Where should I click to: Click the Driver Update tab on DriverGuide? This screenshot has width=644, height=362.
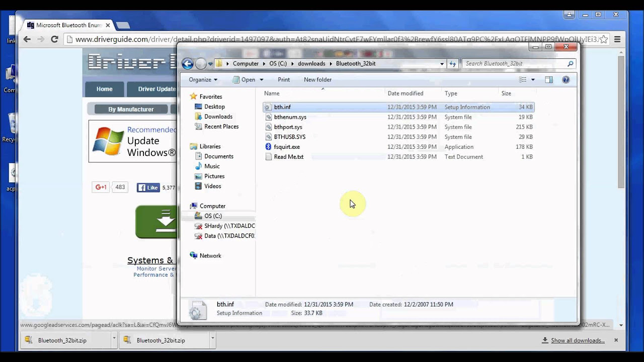[x=152, y=89]
